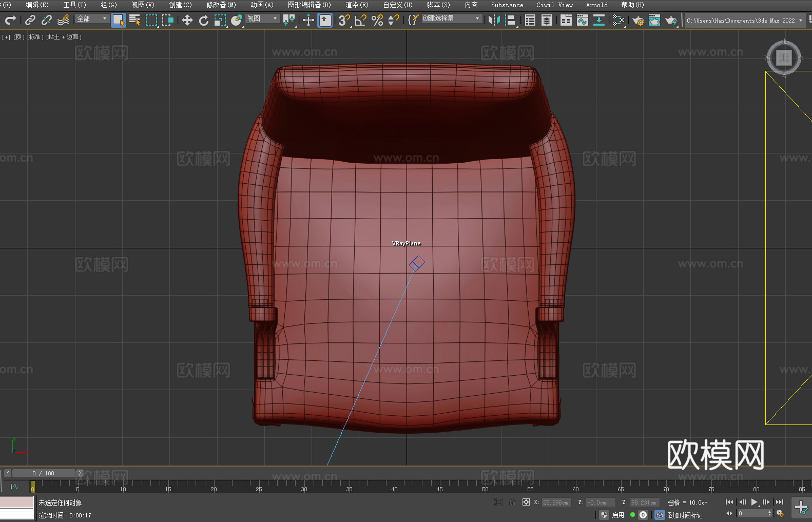This screenshot has width=812, height=522.
Task: Activate Select and Scale tool
Action: [220, 20]
